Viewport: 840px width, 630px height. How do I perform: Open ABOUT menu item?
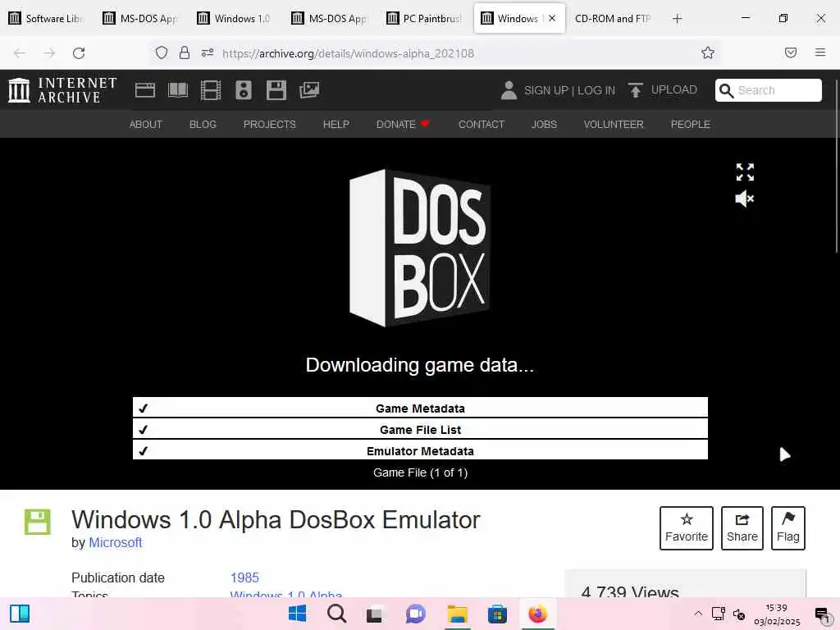[146, 125]
